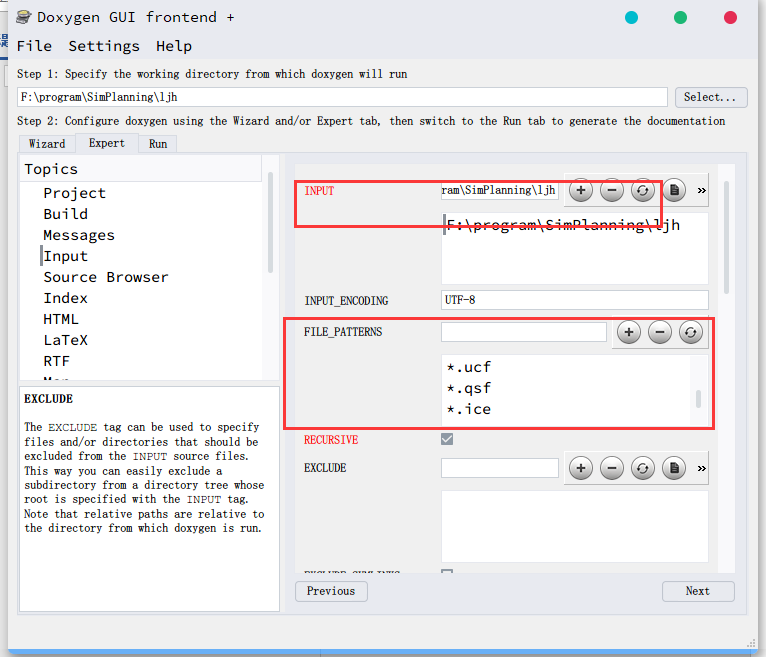This screenshot has width=766, height=657.
Task: Browse for INPUT file with document icon
Action: [674, 190]
